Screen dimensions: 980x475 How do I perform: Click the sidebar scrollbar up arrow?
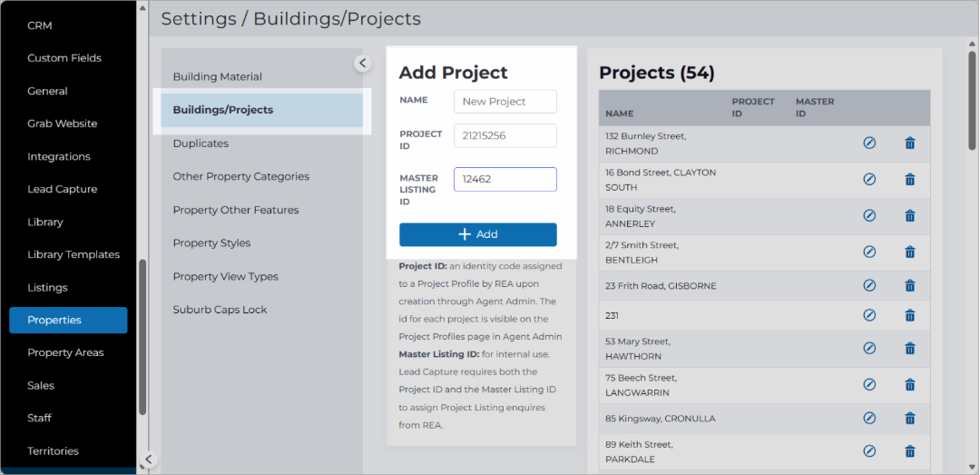pos(142,9)
